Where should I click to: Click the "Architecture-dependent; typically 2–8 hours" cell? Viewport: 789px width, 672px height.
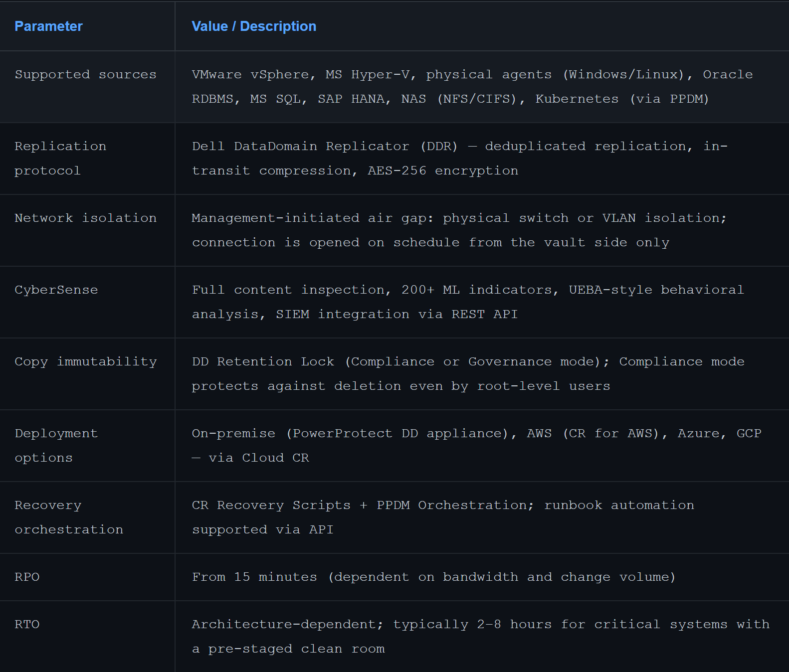pyautogui.click(x=481, y=637)
